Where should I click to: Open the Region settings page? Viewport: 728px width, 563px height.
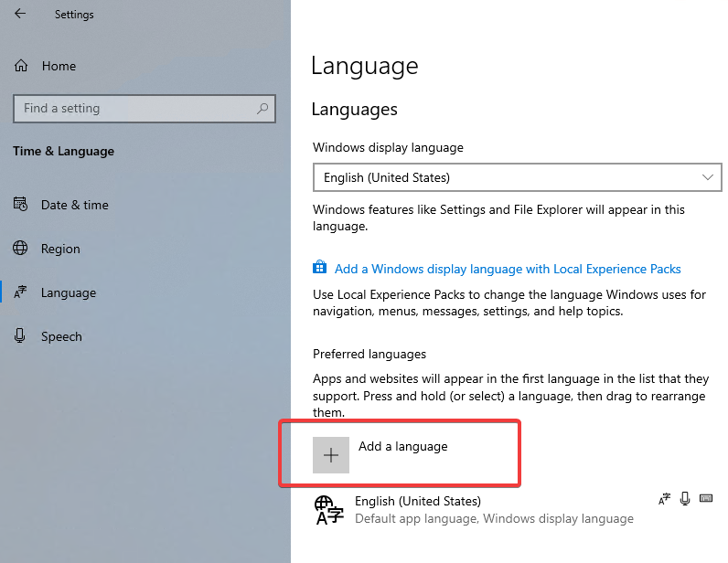(60, 249)
